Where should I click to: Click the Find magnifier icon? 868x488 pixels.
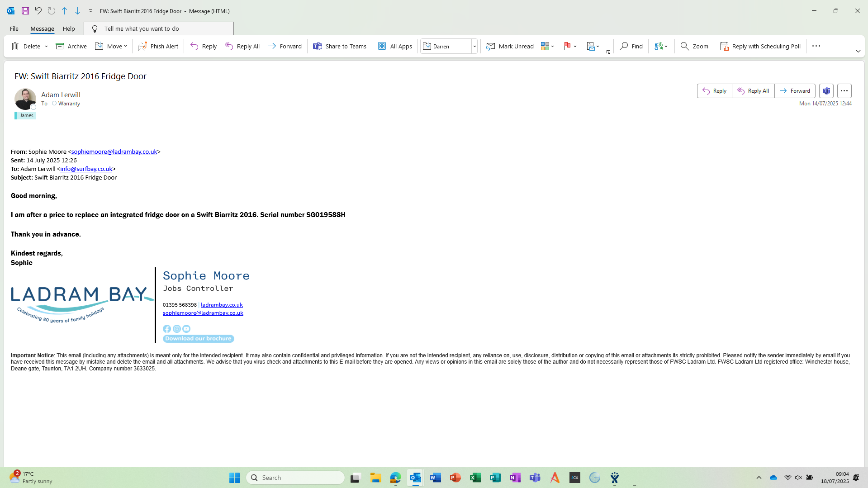pyautogui.click(x=624, y=46)
